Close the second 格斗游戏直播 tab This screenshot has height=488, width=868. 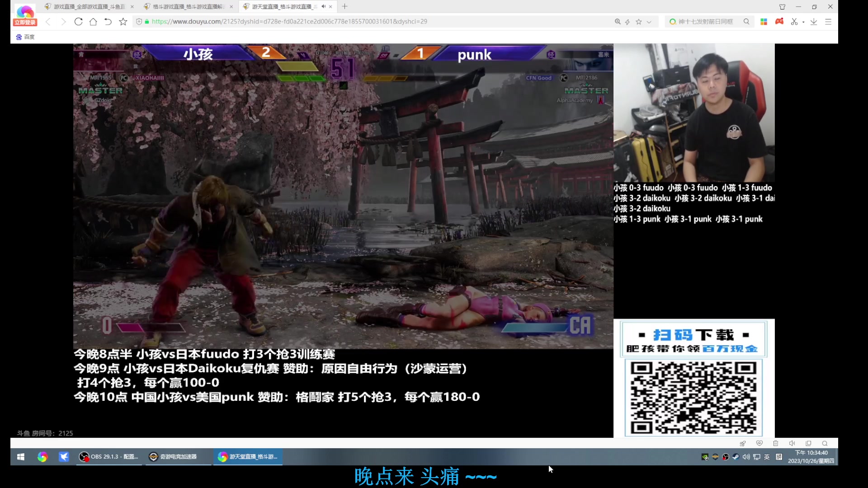click(x=231, y=6)
